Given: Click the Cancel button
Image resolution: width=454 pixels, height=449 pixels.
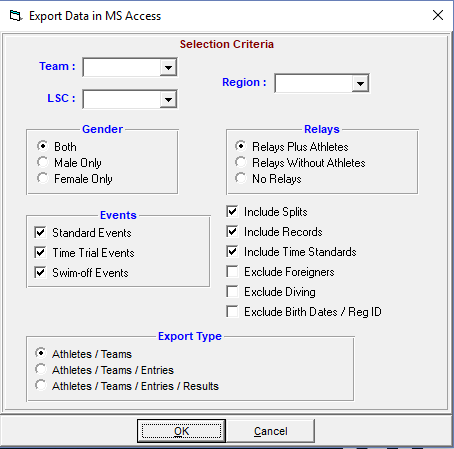Looking at the screenshot, I should click(x=270, y=431).
